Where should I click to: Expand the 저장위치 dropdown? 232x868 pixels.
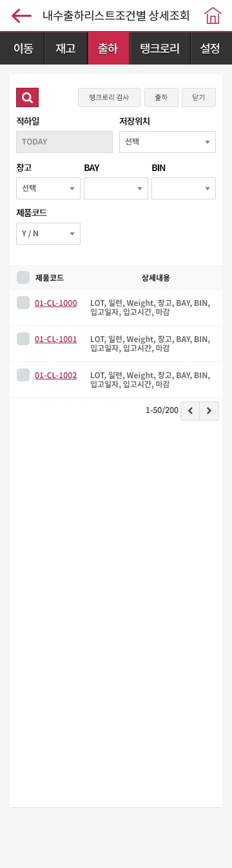pyautogui.click(x=168, y=142)
